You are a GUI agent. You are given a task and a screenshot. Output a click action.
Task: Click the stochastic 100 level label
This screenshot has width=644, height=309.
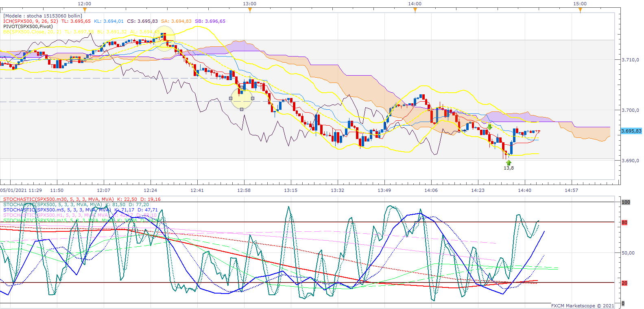(x=626, y=202)
